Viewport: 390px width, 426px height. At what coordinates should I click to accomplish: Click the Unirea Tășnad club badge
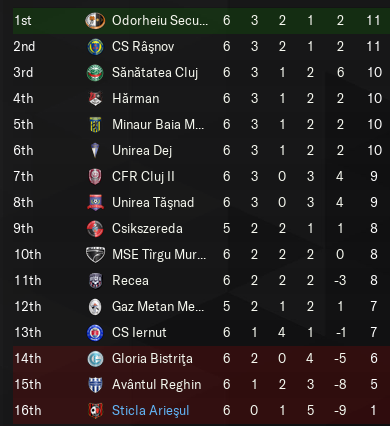tap(95, 203)
